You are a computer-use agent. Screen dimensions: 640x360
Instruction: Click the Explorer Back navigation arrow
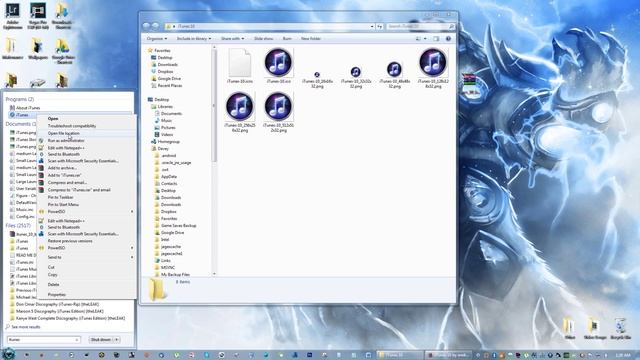pos(147,26)
